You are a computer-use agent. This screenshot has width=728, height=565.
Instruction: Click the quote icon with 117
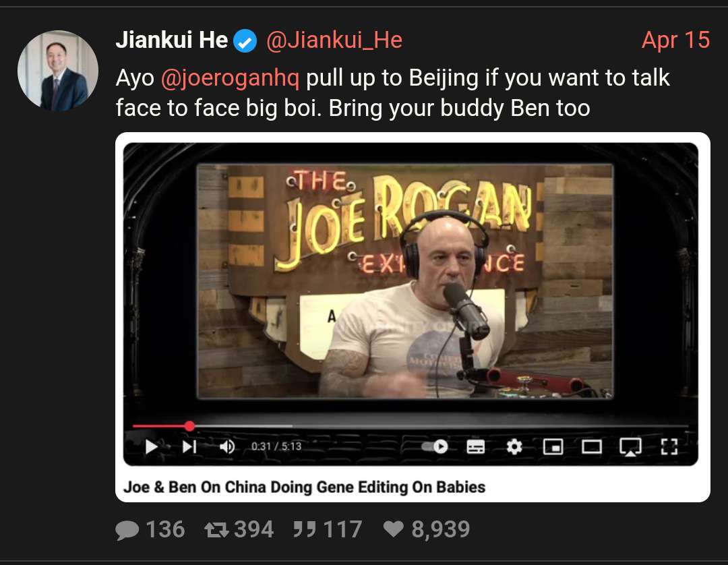pyautogui.click(x=305, y=529)
